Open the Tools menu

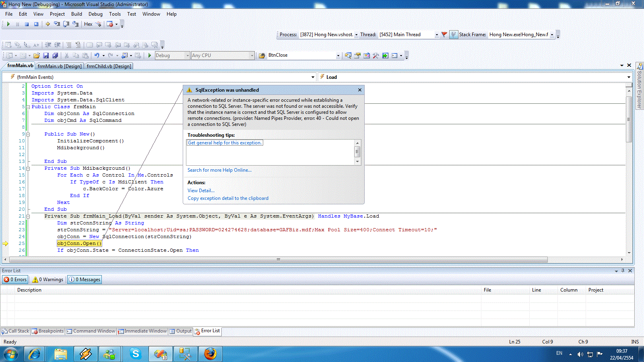115,14
